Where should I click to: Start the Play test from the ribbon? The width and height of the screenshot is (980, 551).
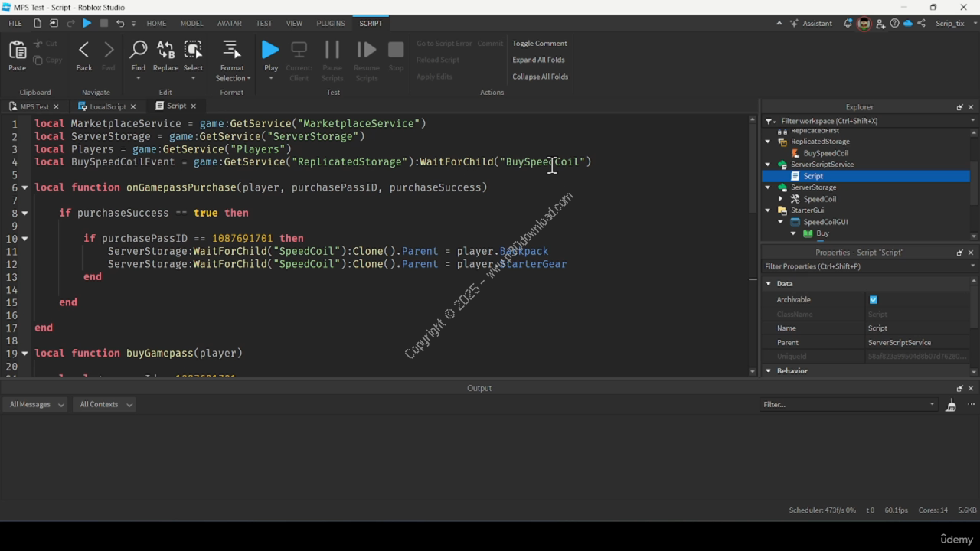270,51
